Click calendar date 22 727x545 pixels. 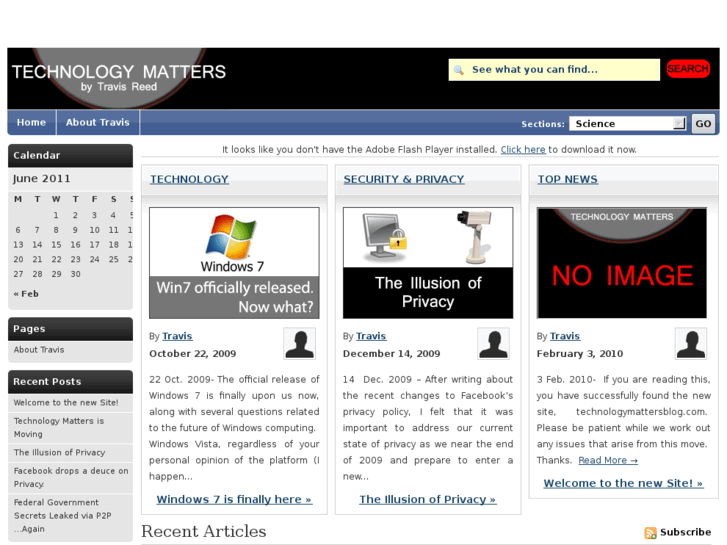(56, 259)
